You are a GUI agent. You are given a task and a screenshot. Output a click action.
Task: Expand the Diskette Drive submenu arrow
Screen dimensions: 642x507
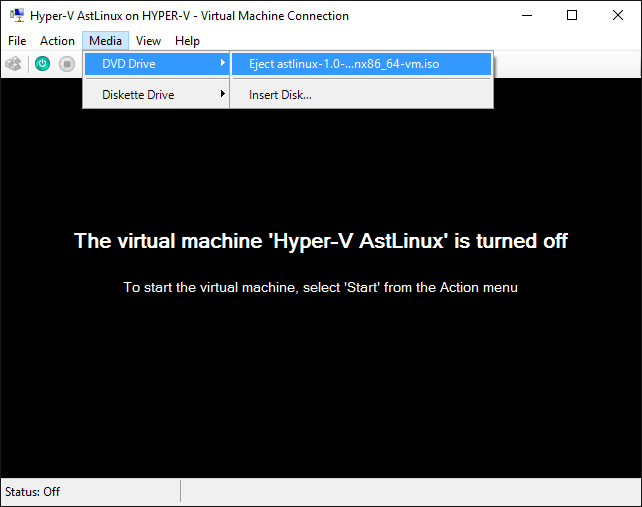coord(222,94)
